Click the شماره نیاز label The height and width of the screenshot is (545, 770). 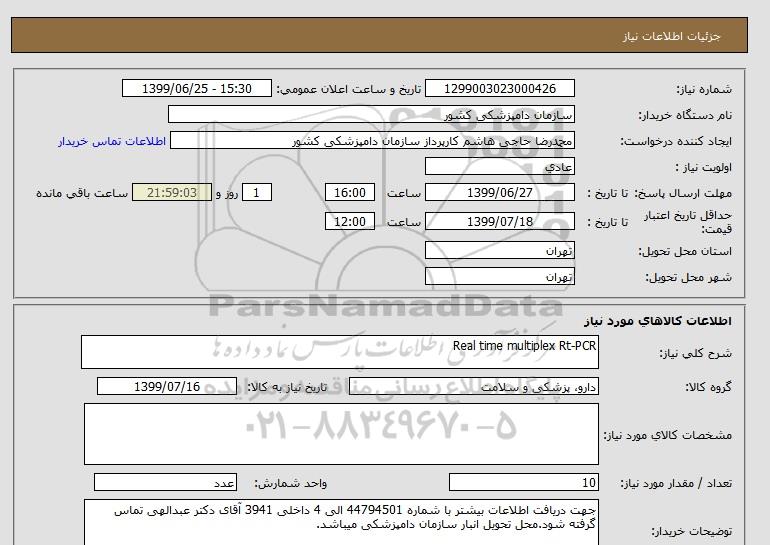[x=704, y=89]
